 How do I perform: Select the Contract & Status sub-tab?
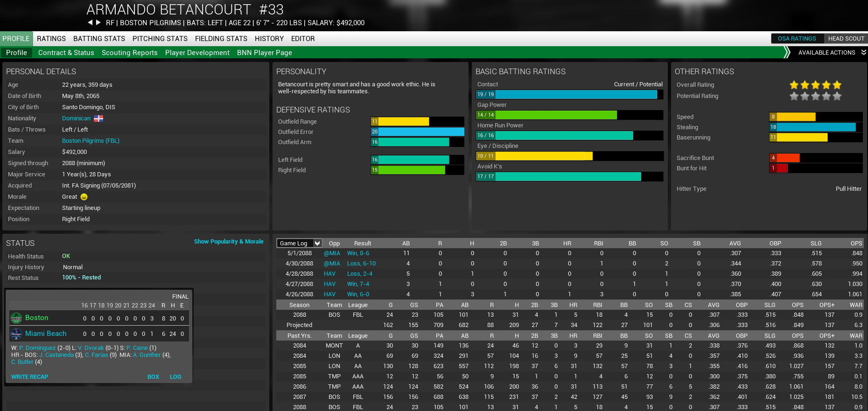tap(66, 53)
